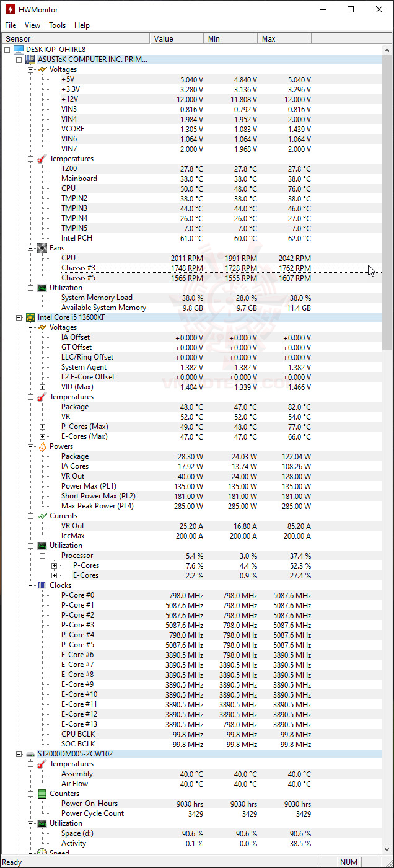Collapse the Currents group
This screenshot has width=394, height=868.
coord(30,516)
